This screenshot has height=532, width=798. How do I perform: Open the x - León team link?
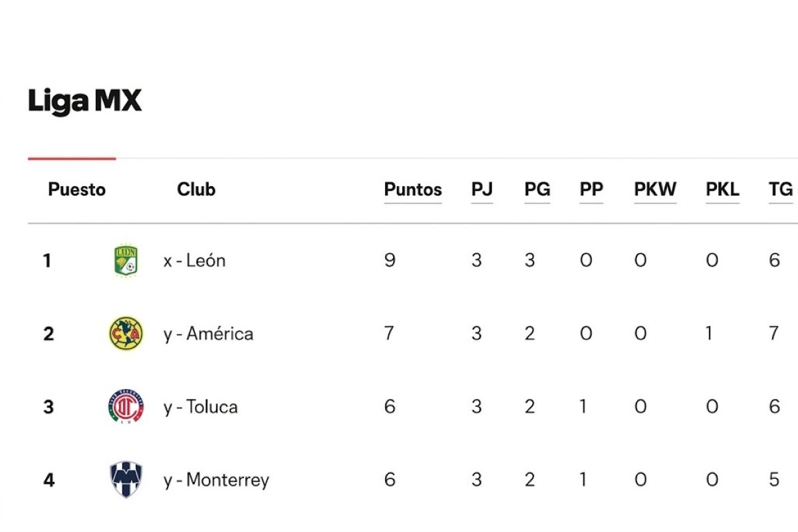194,260
